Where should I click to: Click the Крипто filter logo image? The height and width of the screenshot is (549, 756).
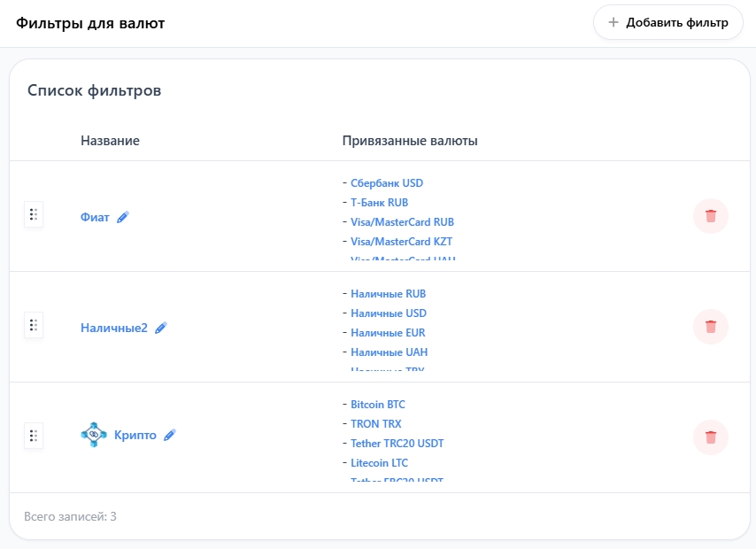pos(93,435)
